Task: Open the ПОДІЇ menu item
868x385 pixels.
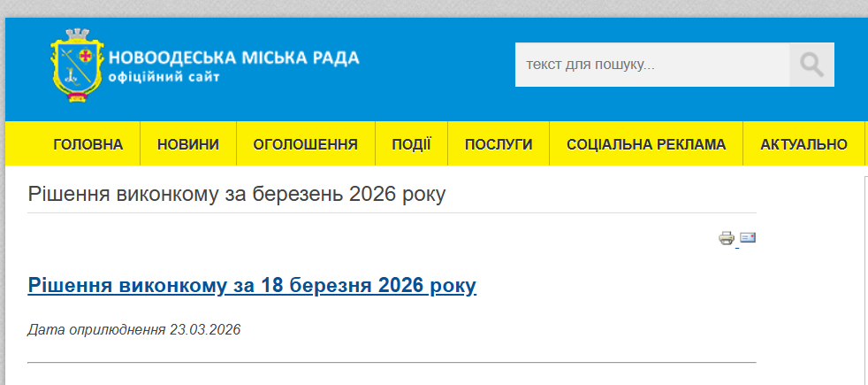Action: (x=411, y=144)
